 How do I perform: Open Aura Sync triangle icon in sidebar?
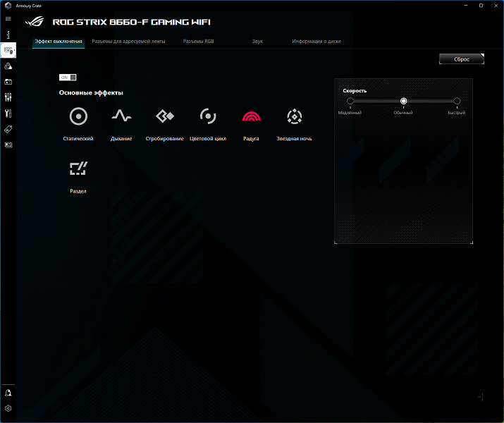8,66
